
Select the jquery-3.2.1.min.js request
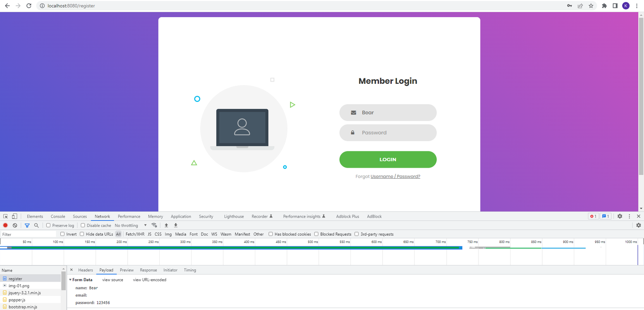pyautogui.click(x=30, y=293)
